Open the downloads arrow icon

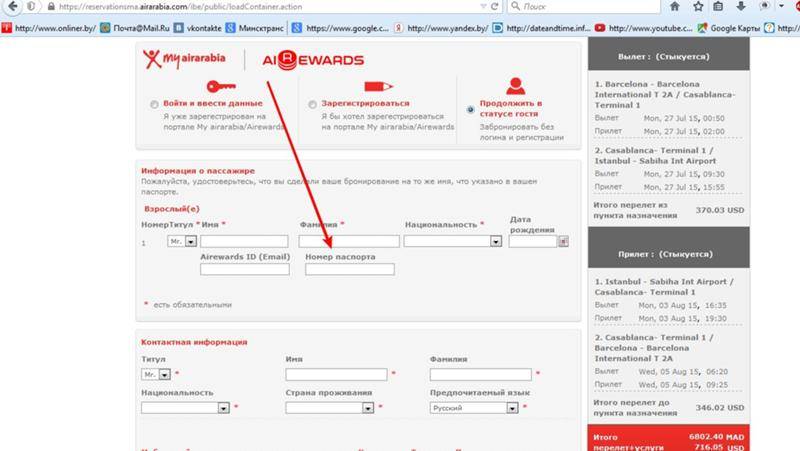point(741,6)
